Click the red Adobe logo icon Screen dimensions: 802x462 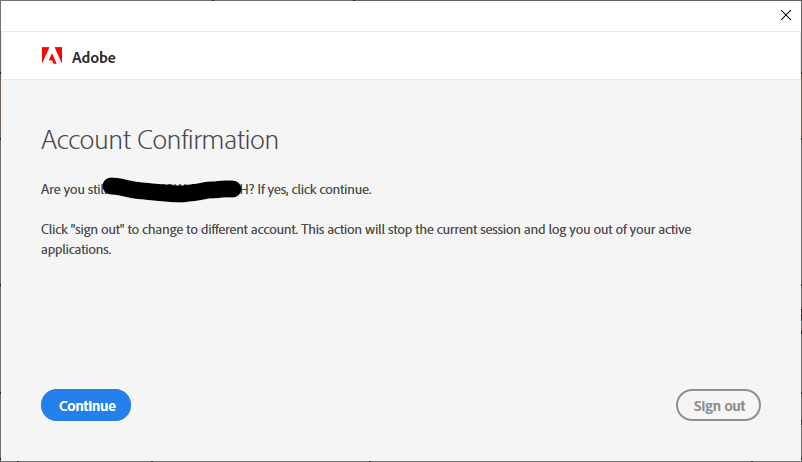point(52,56)
